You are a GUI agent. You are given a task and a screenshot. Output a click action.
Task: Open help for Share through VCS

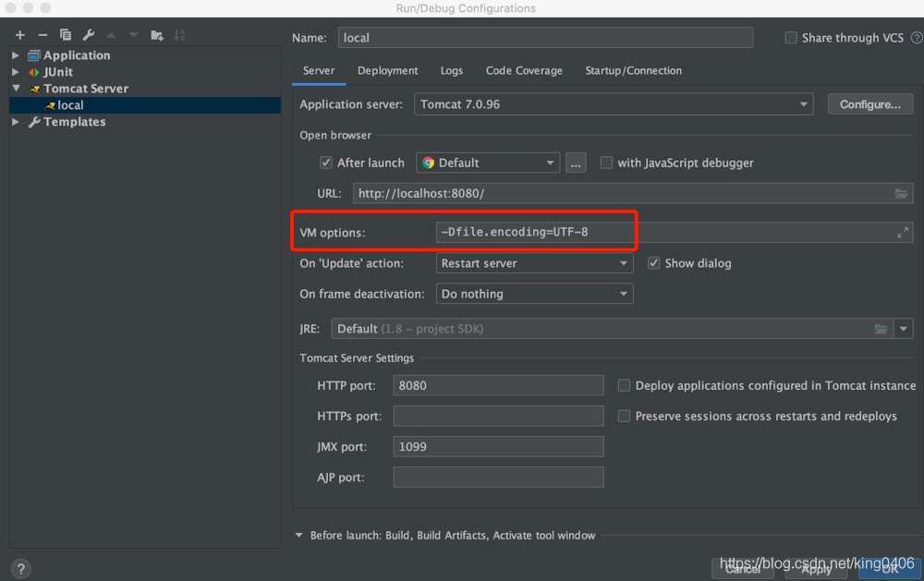tap(917, 38)
